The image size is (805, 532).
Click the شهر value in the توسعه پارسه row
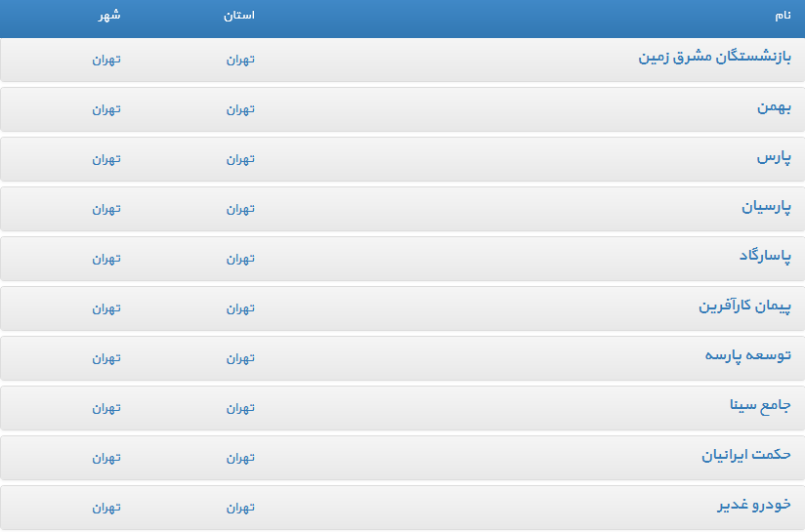pyautogui.click(x=106, y=358)
